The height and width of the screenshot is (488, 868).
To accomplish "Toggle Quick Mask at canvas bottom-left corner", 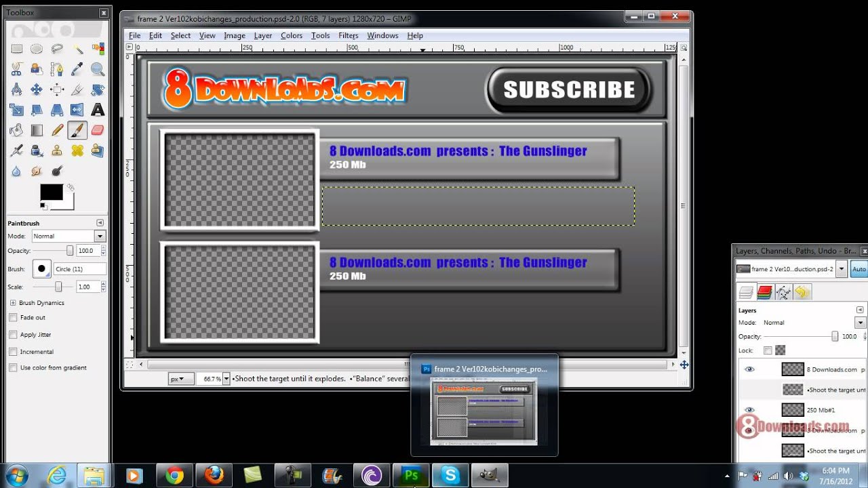I will tap(130, 365).
